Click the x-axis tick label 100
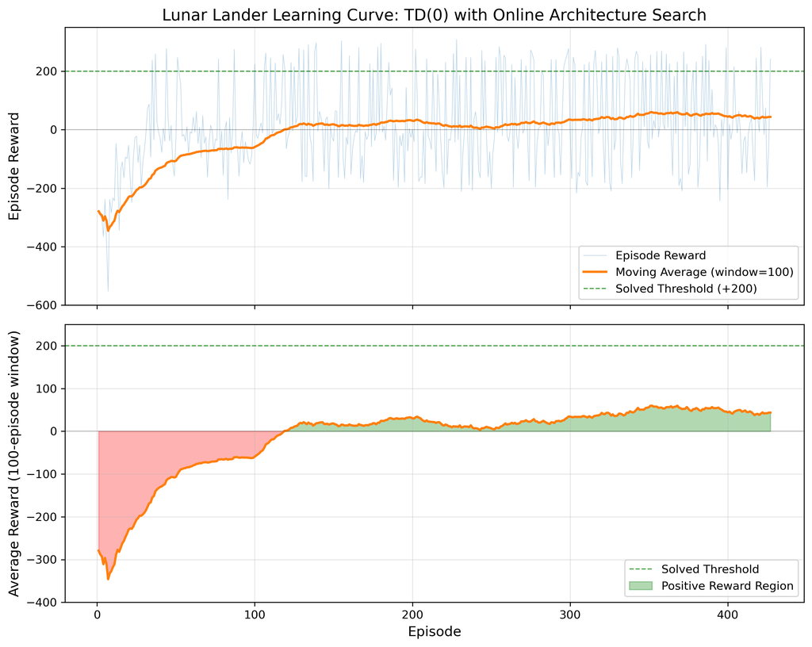Viewport: 812px width, 647px height. click(255, 615)
